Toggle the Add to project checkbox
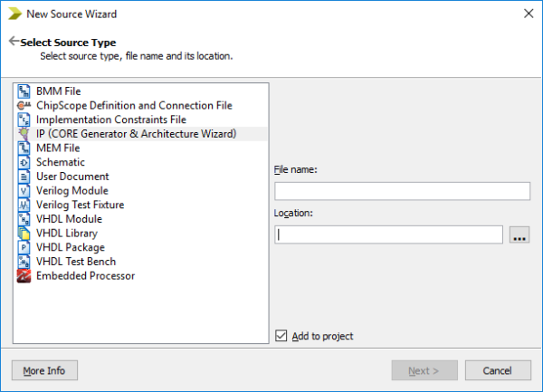543x392 pixels. [281, 336]
